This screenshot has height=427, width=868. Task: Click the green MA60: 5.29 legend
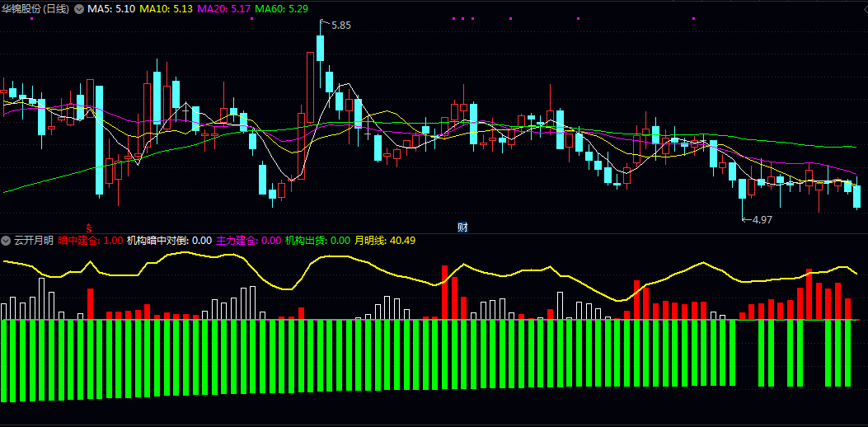(x=282, y=9)
